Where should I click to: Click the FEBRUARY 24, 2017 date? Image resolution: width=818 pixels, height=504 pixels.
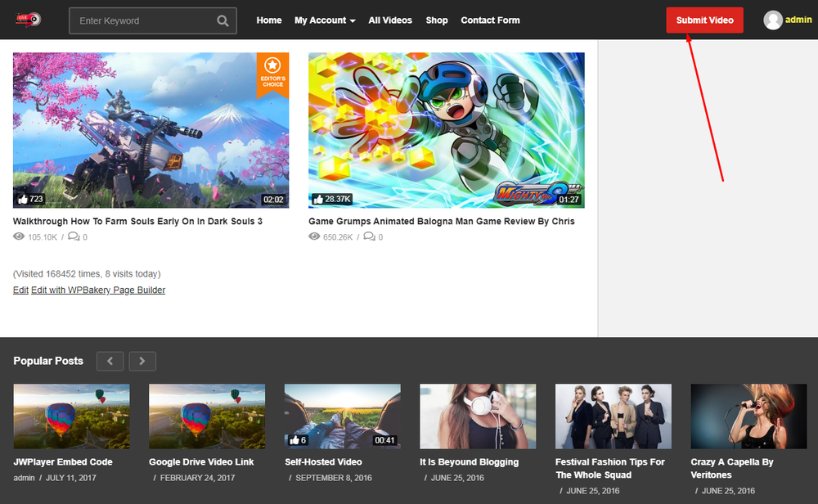point(197,478)
